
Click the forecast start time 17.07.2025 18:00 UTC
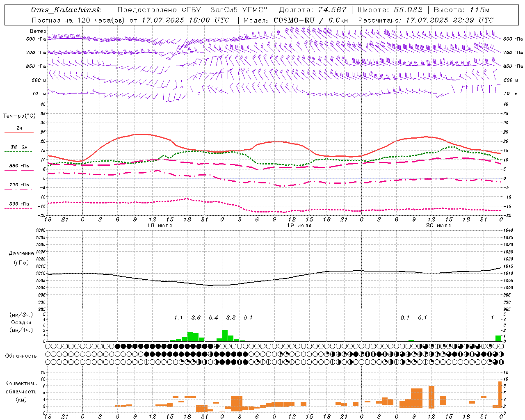point(185,20)
